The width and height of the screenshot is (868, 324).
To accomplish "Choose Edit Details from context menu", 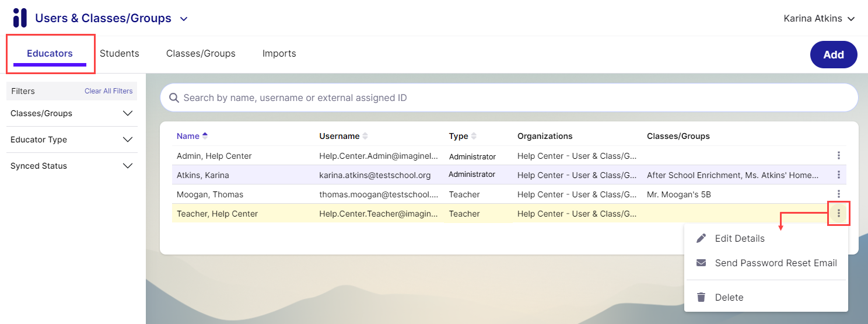I will 739,238.
